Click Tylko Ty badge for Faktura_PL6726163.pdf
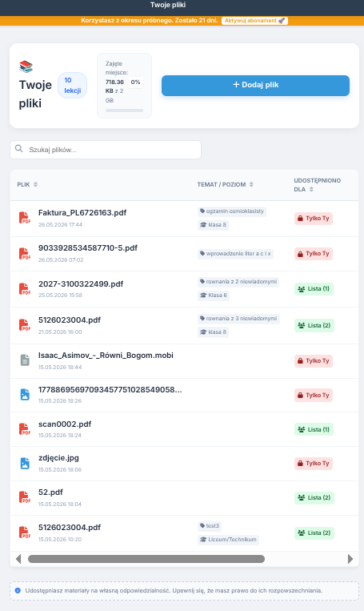This screenshot has height=611, width=364. (x=314, y=218)
